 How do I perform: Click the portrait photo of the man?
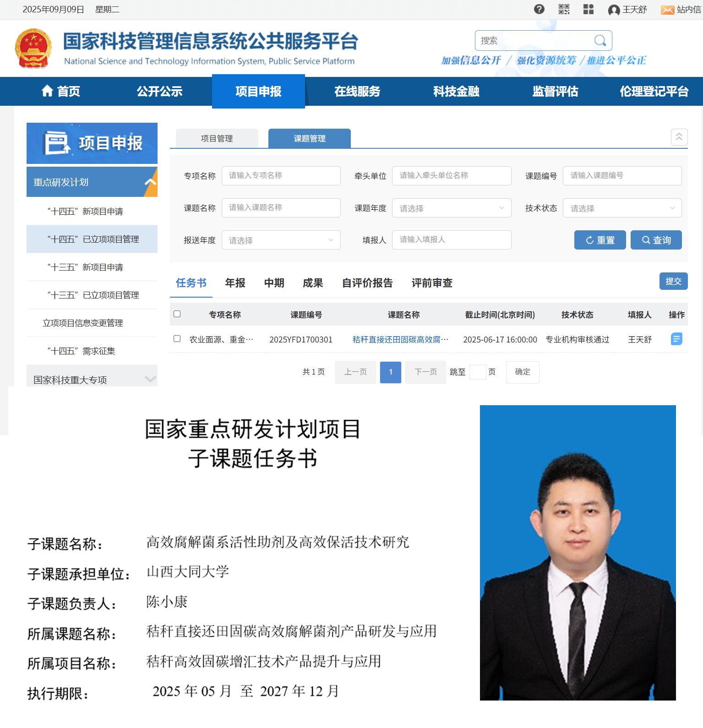578,553
